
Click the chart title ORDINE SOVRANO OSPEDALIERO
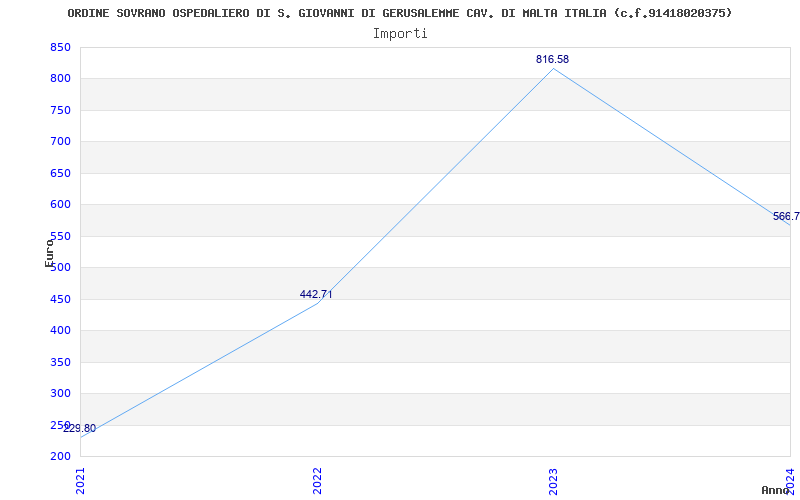click(399, 13)
